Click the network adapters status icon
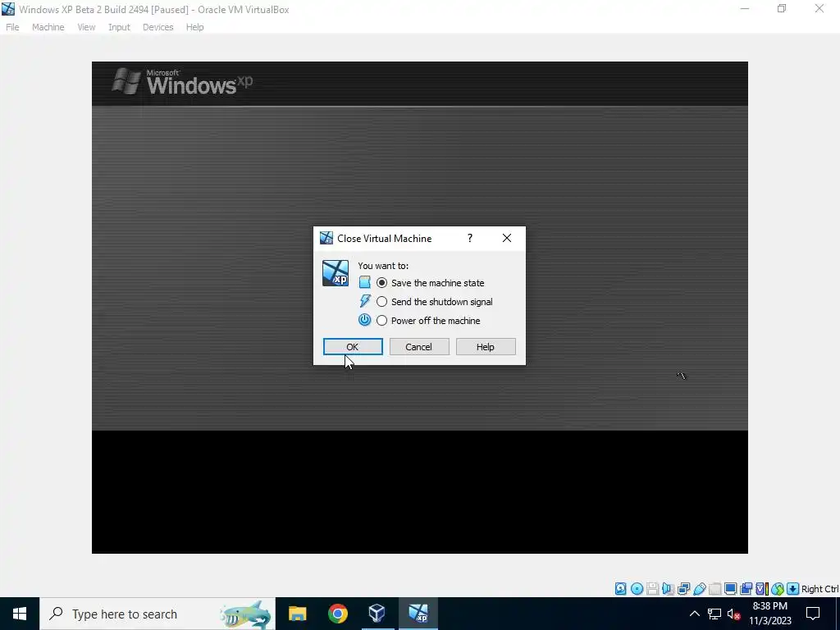Image resolution: width=840 pixels, height=630 pixels. [x=683, y=589]
